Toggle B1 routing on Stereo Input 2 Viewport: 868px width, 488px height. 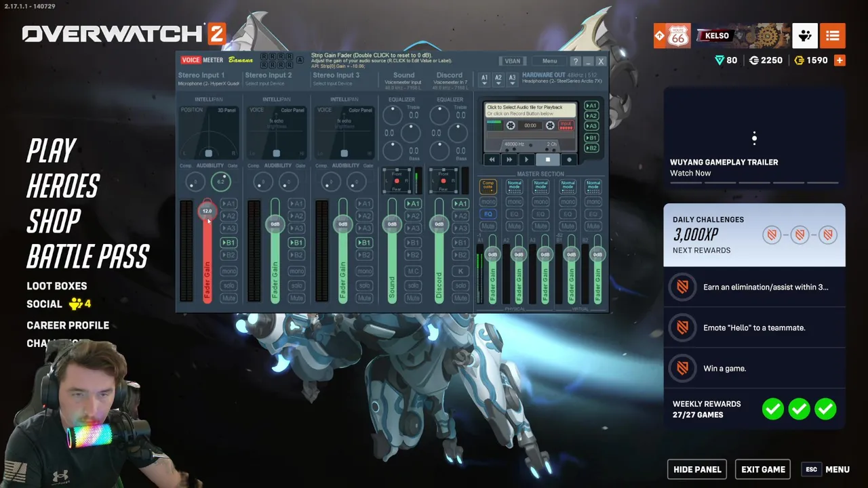(296, 243)
